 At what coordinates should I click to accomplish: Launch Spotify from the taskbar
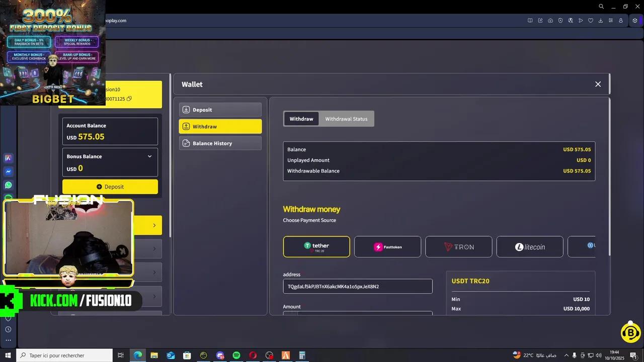(x=236, y=355)
